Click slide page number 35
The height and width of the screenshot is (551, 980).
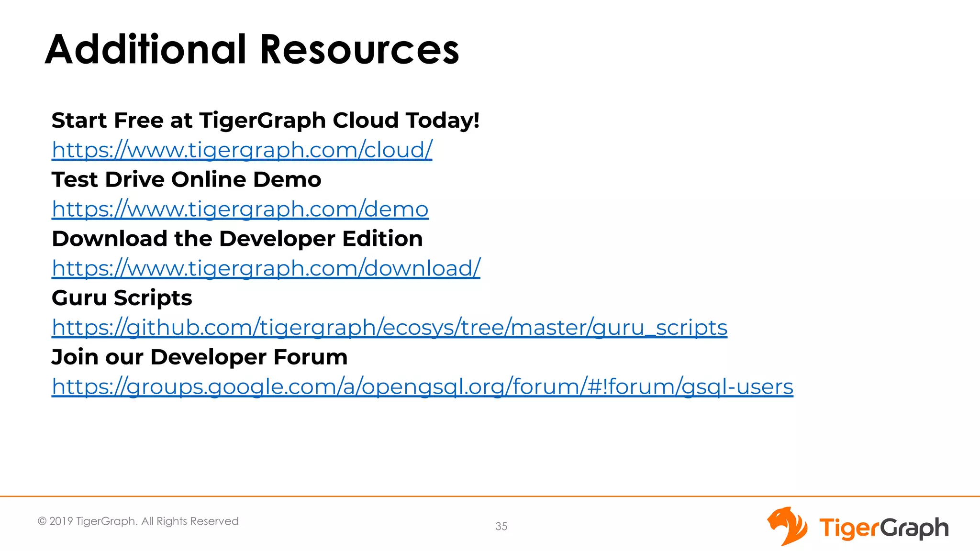[501, 526]
